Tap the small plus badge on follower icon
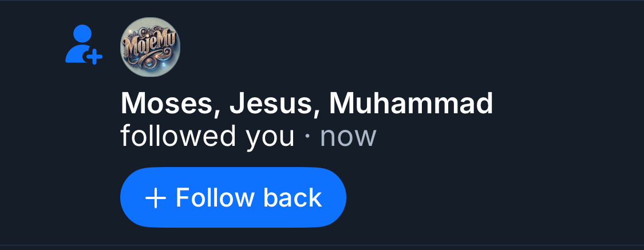Image resolution: width=644 pixels, height=250 pixels. click(x=94, y=56)
